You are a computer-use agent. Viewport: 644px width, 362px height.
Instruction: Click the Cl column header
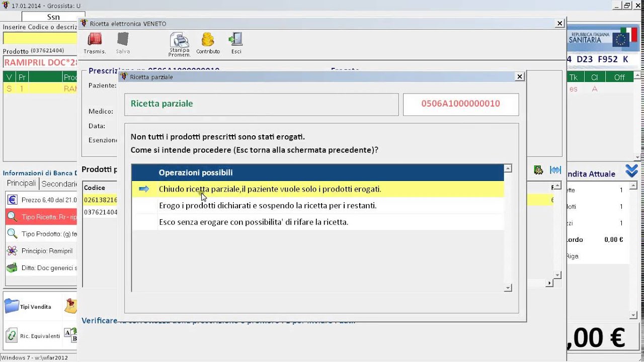click(594, 77)
